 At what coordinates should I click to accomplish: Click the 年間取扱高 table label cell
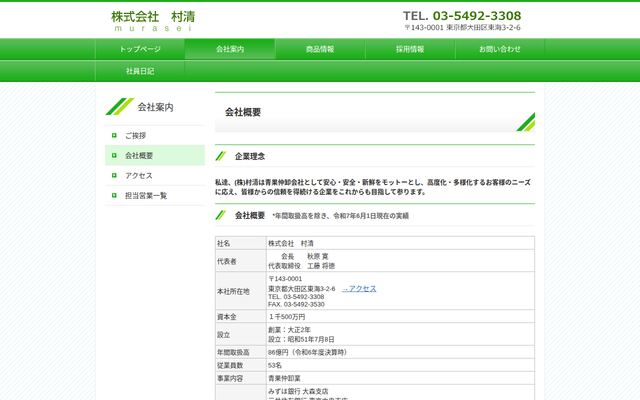[241, 352]
